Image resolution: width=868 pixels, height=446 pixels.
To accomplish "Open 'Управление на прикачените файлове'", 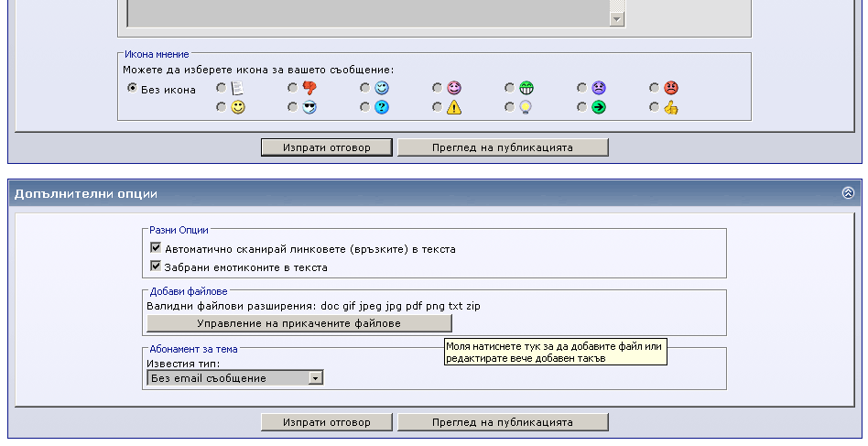I will (298, 323).
